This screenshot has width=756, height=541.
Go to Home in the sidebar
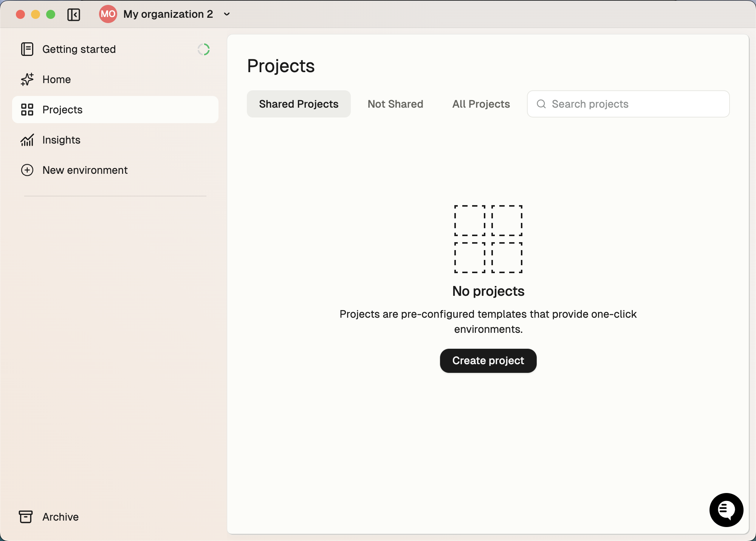coord(115,79)
